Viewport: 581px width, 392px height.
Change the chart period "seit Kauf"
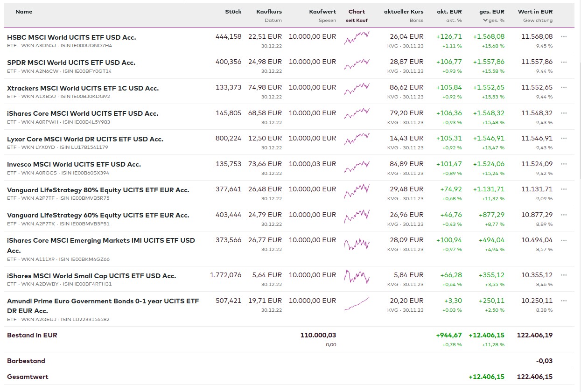coord(357,21)
